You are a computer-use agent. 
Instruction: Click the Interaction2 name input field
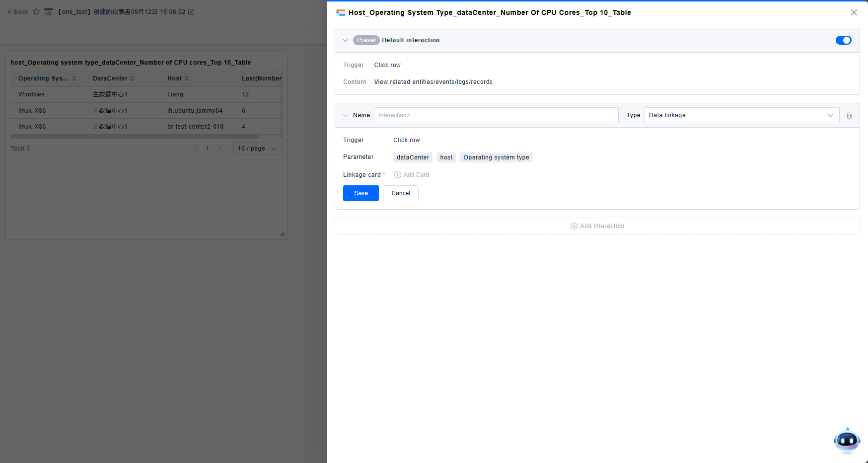pos(496,115)
